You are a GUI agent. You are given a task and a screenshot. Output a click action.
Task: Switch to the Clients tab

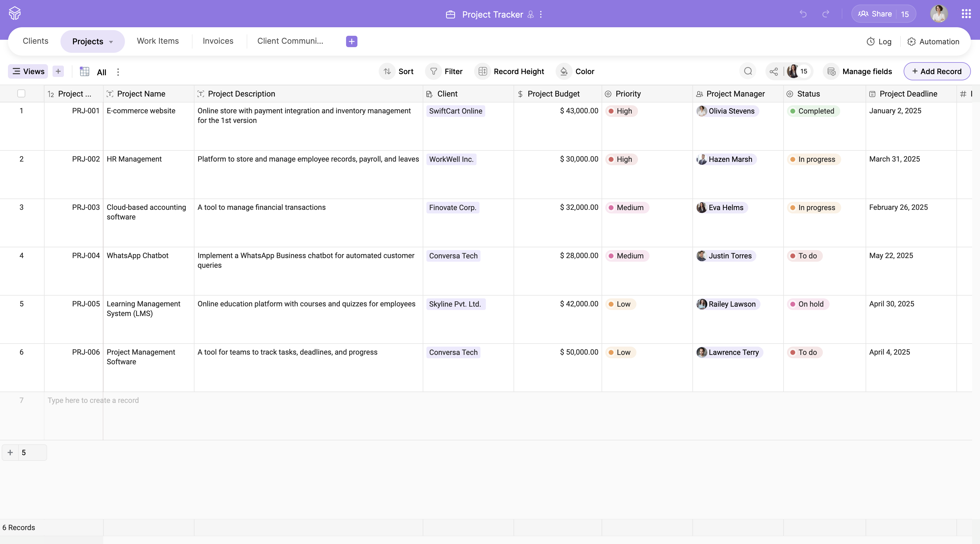click(35, 41)
